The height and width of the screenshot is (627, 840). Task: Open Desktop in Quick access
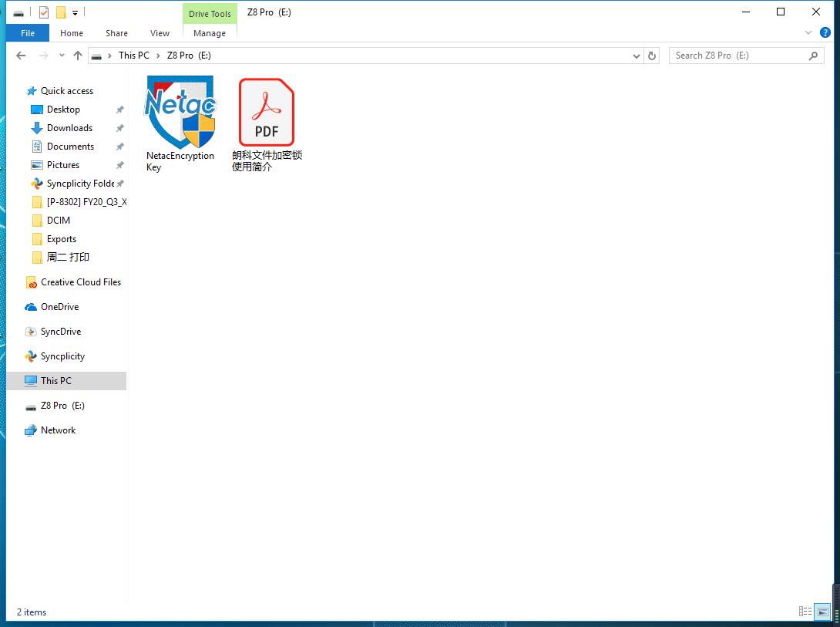pos(63,110)
